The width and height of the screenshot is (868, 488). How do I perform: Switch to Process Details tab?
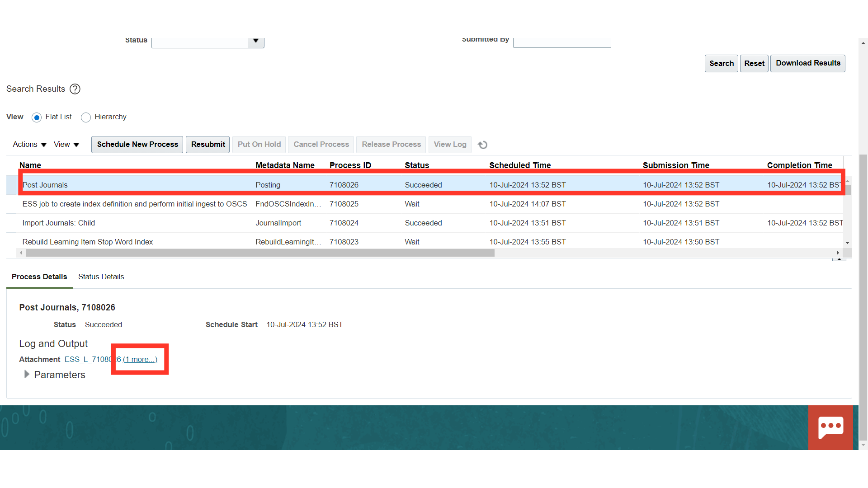coord(39,277)
